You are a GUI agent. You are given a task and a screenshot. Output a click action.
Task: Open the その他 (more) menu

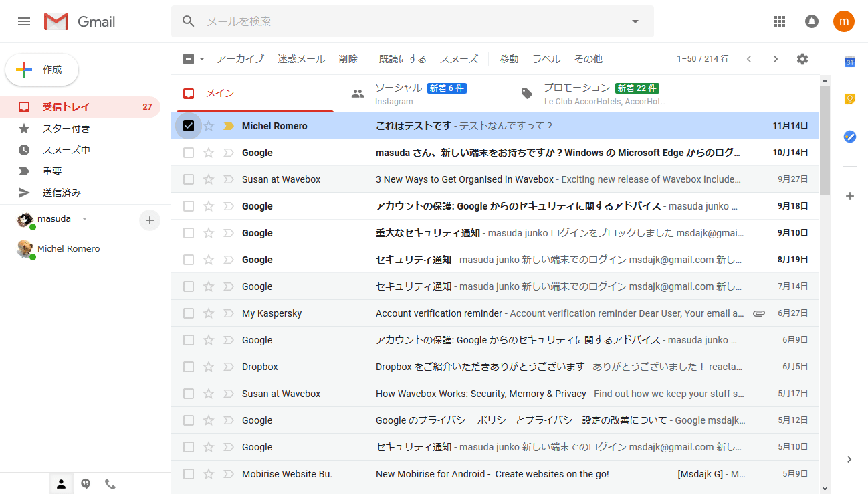pos(588,59)
